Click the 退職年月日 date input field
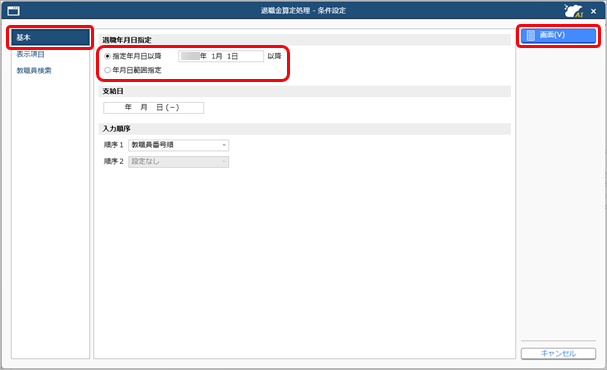 tap(221, 56)
